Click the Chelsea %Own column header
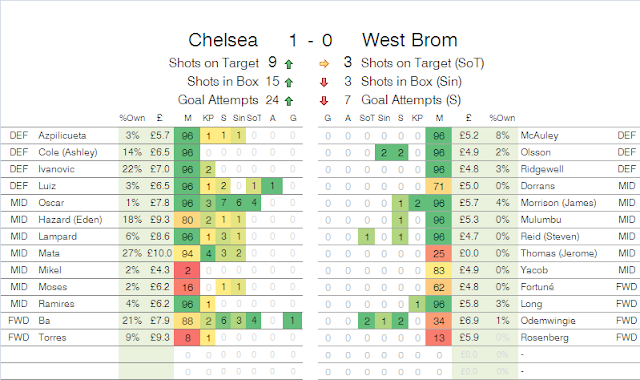This screenshot has width=640, height=380. click(x=132, y=118)
